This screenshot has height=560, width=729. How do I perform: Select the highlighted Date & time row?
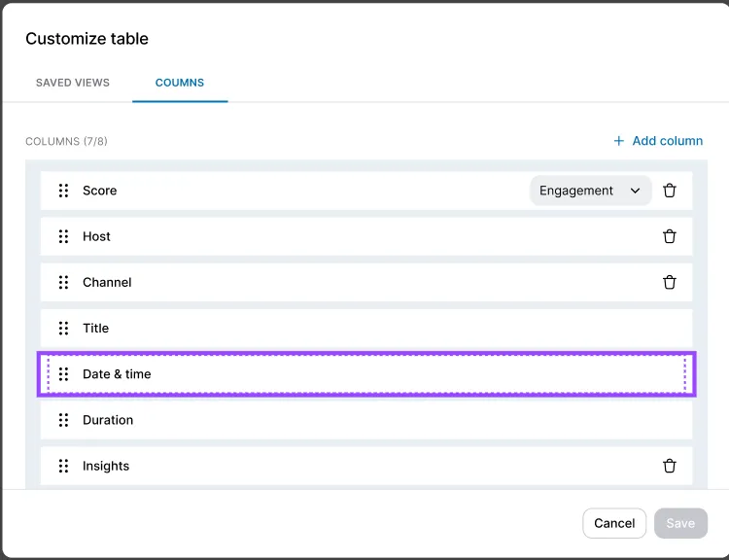click(x=365, y=374)
